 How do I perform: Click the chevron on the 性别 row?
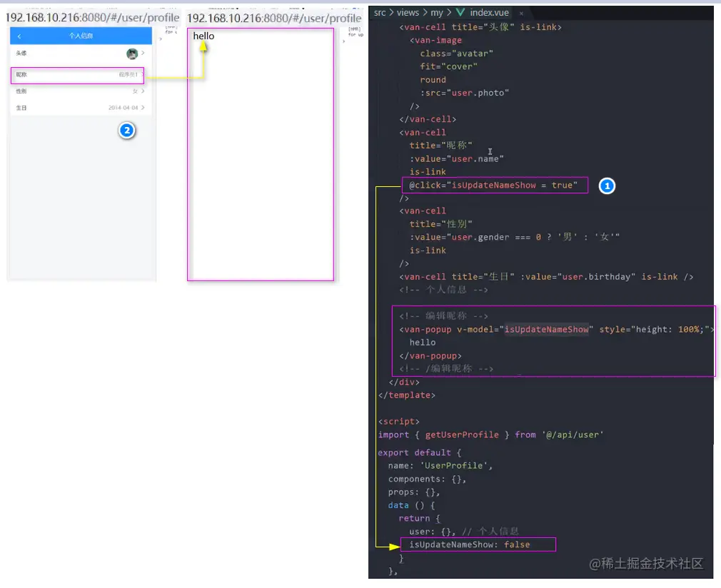143,91
